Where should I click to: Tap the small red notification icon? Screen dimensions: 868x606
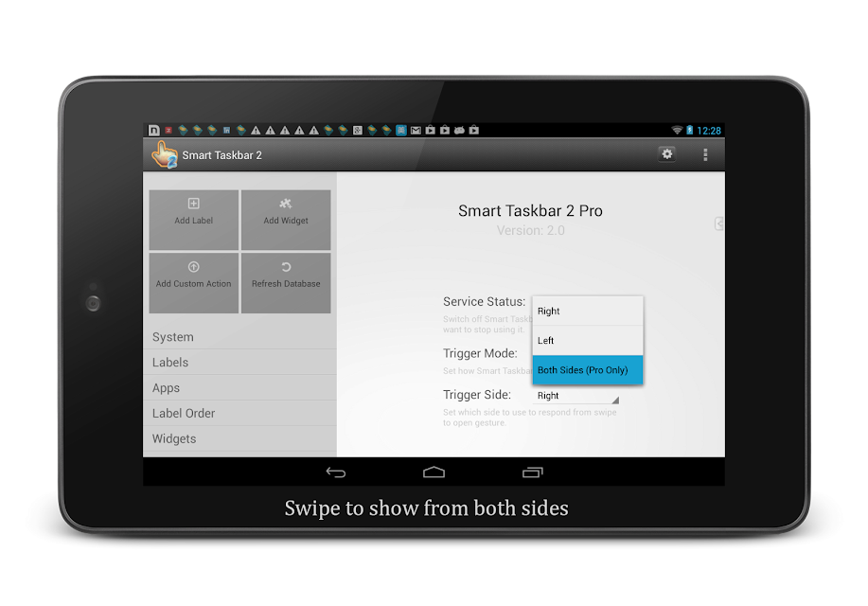[168, 130]
